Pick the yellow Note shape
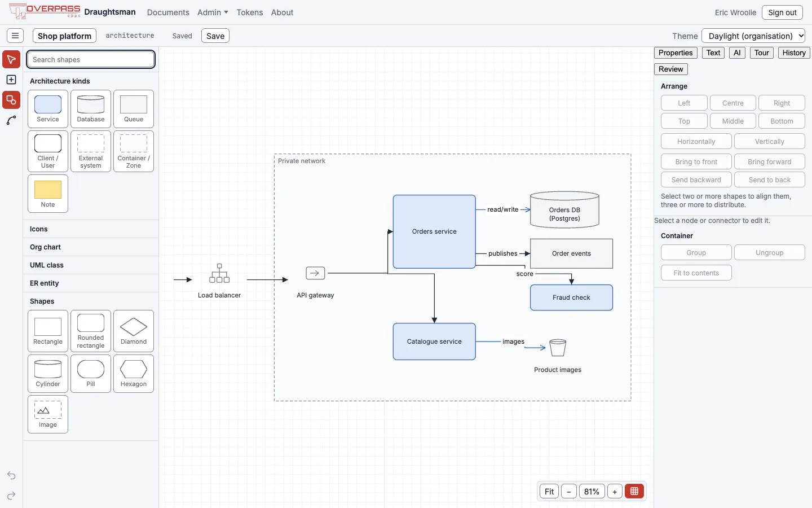The image size is (812, 508). pos(48,194)
